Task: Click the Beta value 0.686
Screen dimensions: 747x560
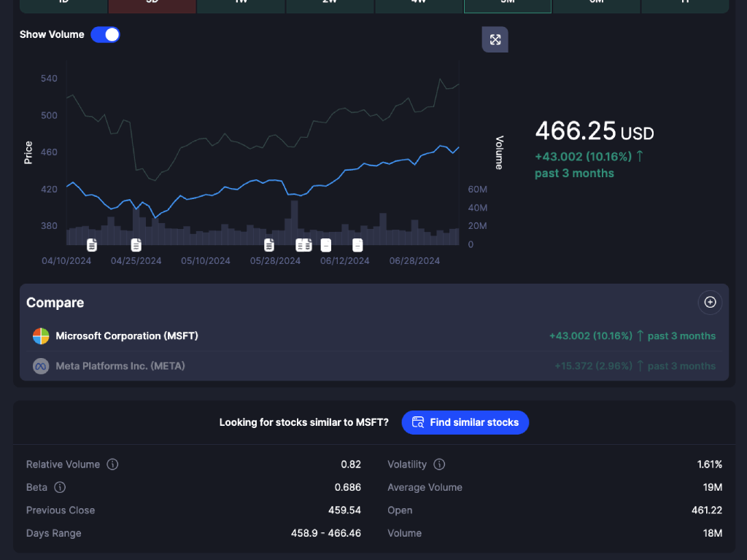Action: 348,487
